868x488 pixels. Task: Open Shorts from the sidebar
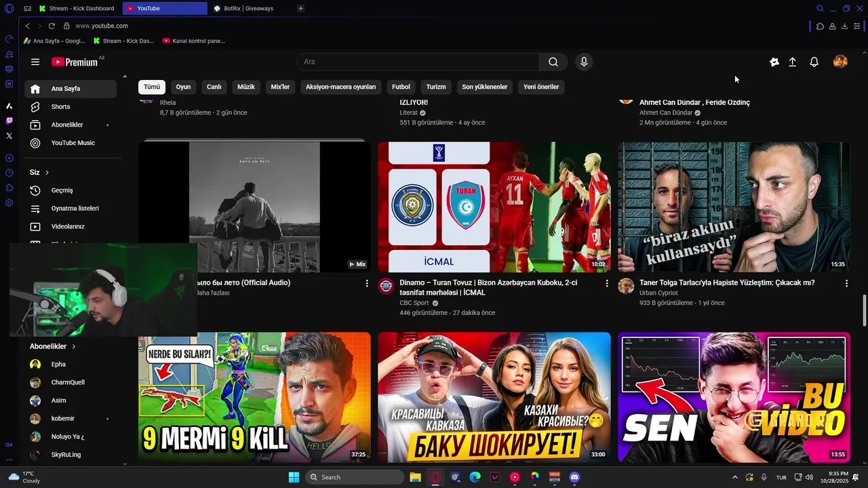point(71,106)
